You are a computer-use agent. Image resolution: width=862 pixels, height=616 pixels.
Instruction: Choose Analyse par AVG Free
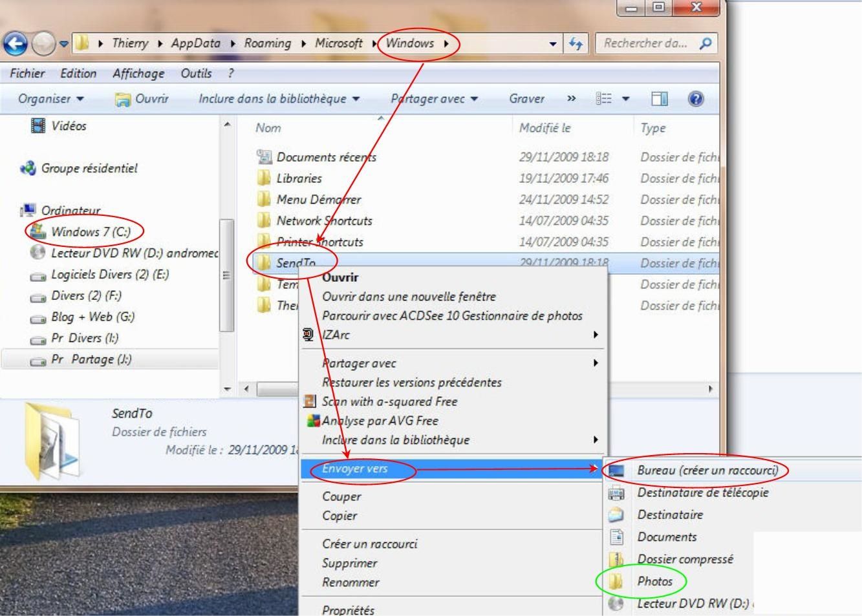(380, 421)
